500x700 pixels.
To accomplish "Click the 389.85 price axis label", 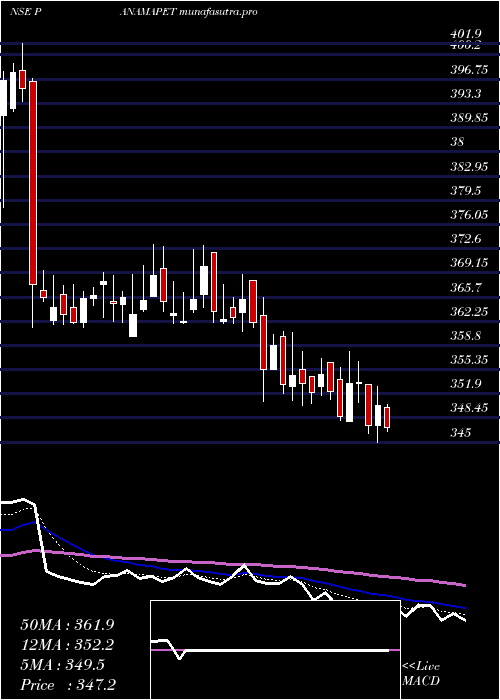I will click(468, 118).
